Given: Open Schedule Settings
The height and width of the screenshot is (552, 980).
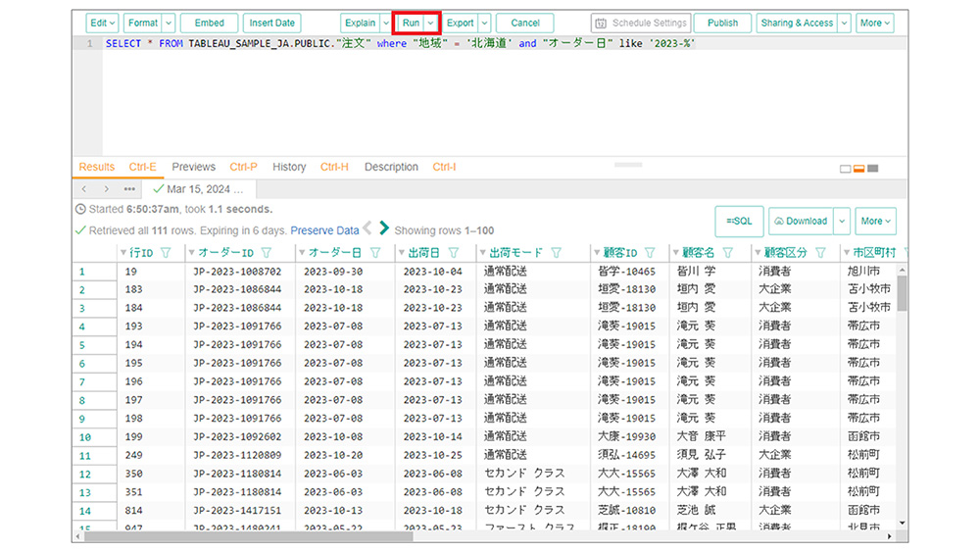Looking at the screenshot, I should coord(641,24).
